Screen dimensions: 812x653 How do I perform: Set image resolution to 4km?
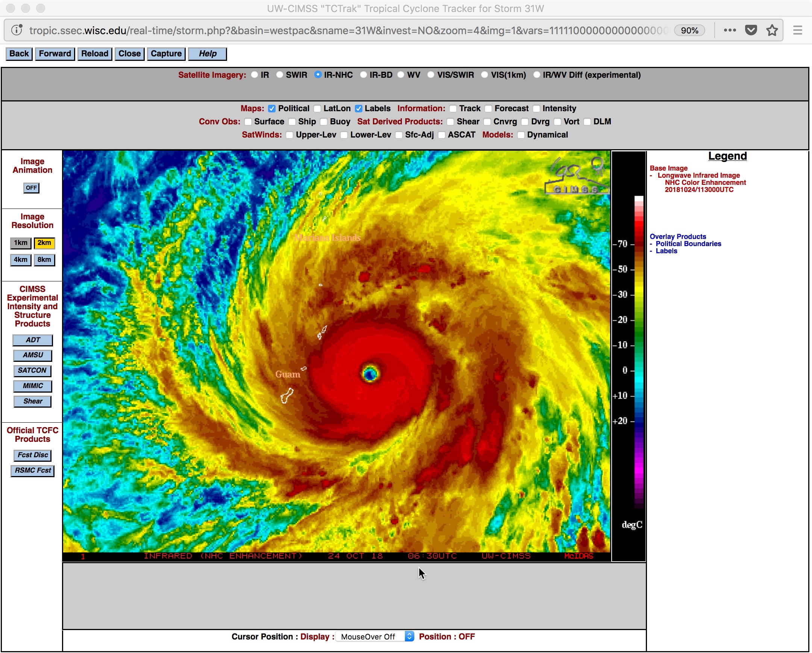point(20,260)
